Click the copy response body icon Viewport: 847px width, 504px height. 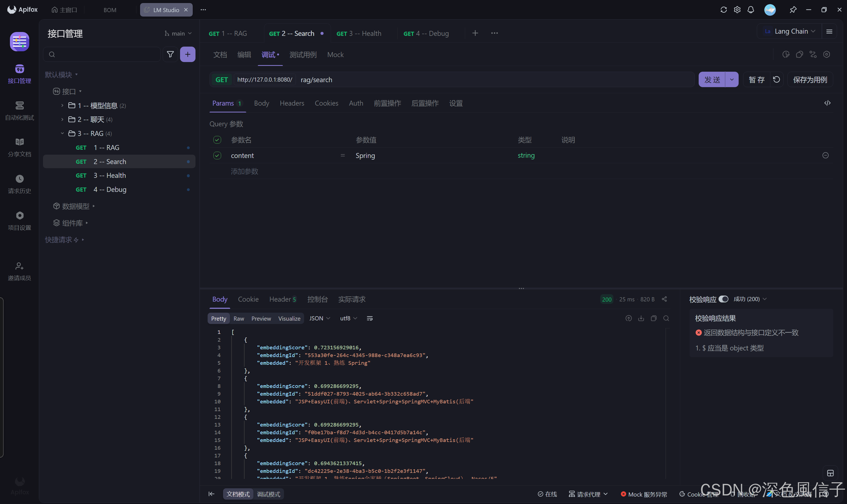pos(653,318)
